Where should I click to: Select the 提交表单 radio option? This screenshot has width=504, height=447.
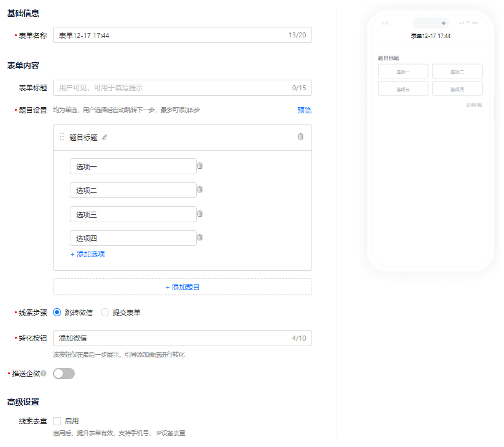[x=105, y=313]
